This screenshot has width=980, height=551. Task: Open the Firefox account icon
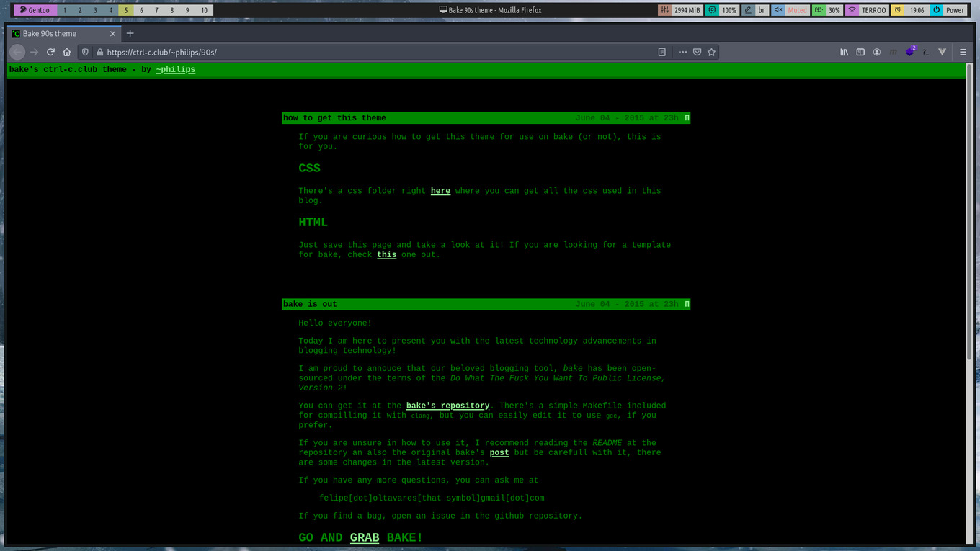click(877, 52)
